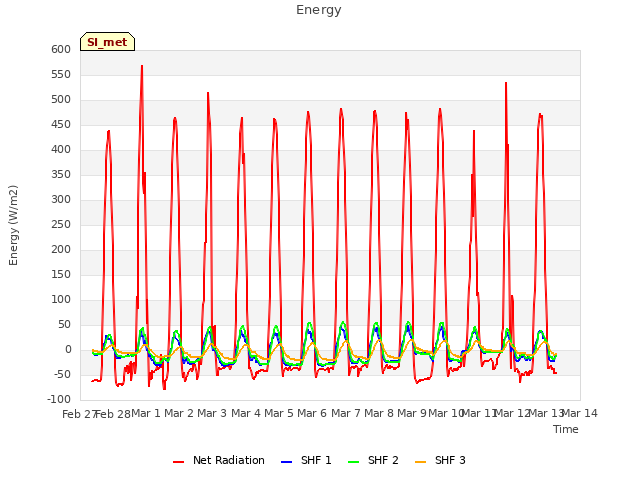Click the Mar 8 x-axis date label

(x=379, y=413)
